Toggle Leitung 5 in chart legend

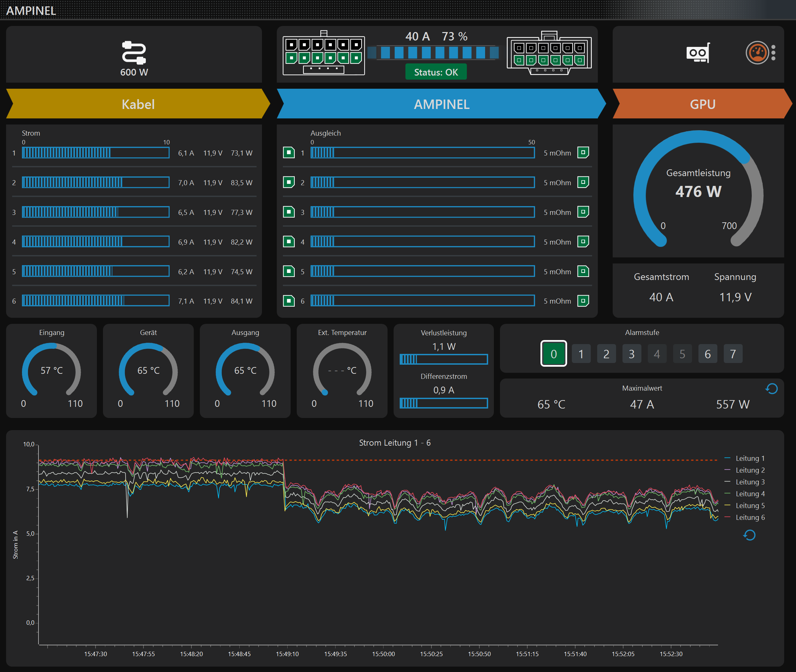pos(745,506)
